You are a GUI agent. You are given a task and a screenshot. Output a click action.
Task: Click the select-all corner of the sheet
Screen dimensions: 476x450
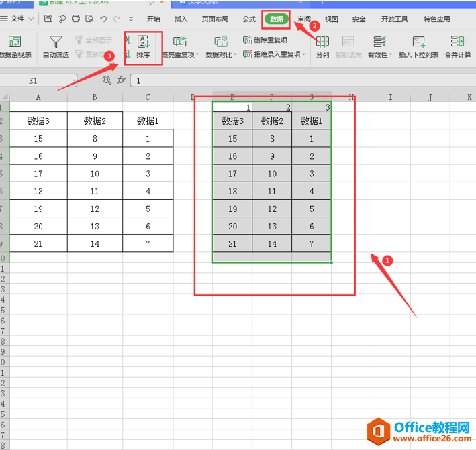(x=5, y=97)
